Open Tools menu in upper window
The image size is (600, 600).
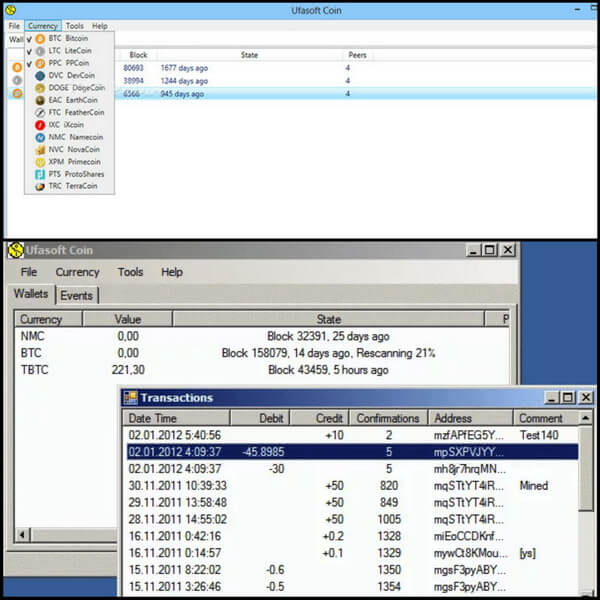click(x=75, y=26)
